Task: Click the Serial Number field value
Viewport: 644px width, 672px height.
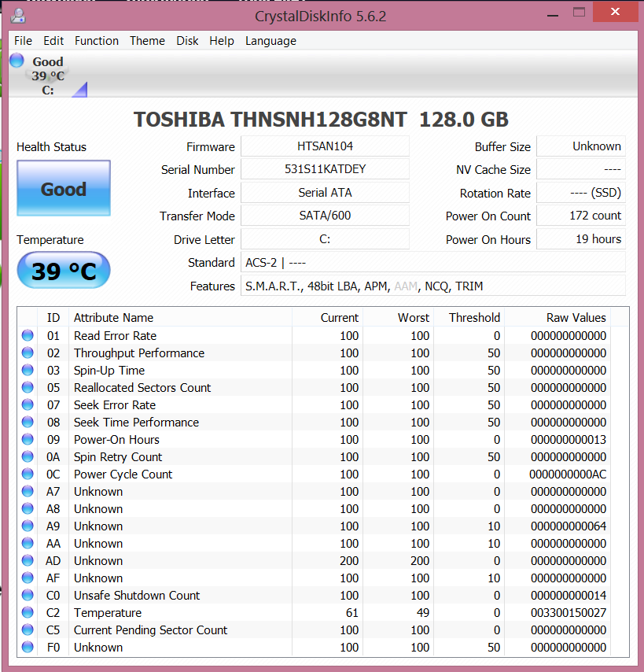Action: pos(325,169)
